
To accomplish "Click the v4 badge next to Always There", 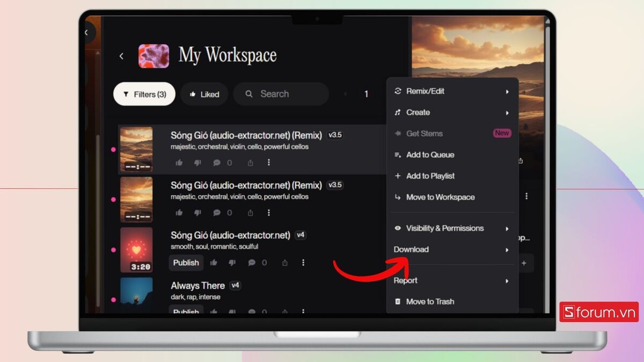I will pyautogui.click(x=235, y=286).
